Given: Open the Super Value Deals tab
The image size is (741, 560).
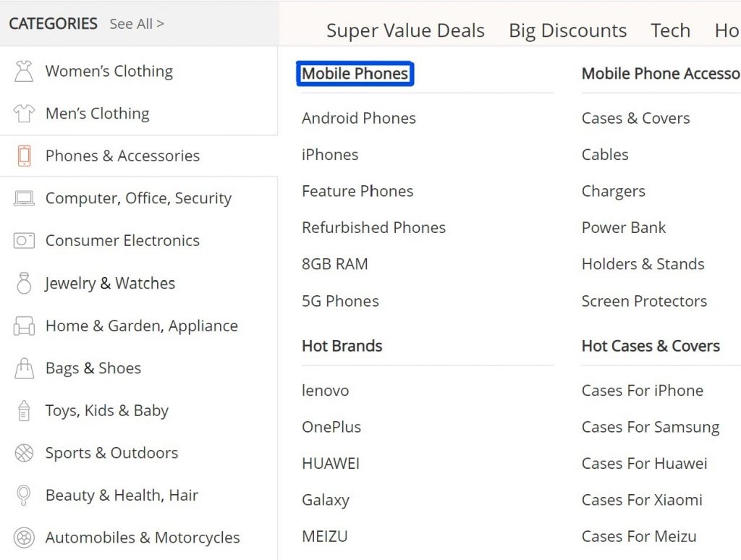Looking at the screenshot, I should click(405, 30).
